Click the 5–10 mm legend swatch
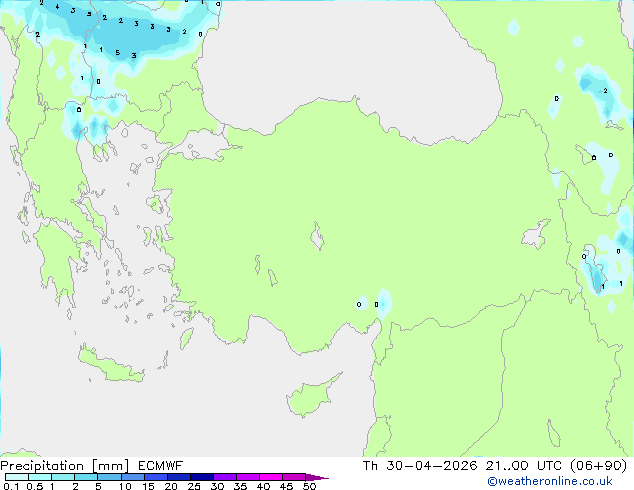 [x=109, y=477]
